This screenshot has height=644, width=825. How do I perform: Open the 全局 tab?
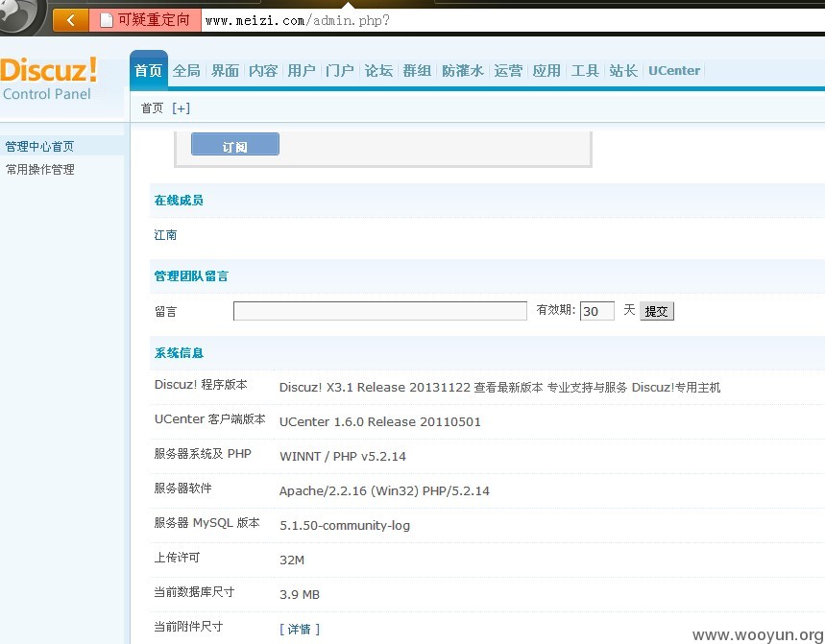186,70
